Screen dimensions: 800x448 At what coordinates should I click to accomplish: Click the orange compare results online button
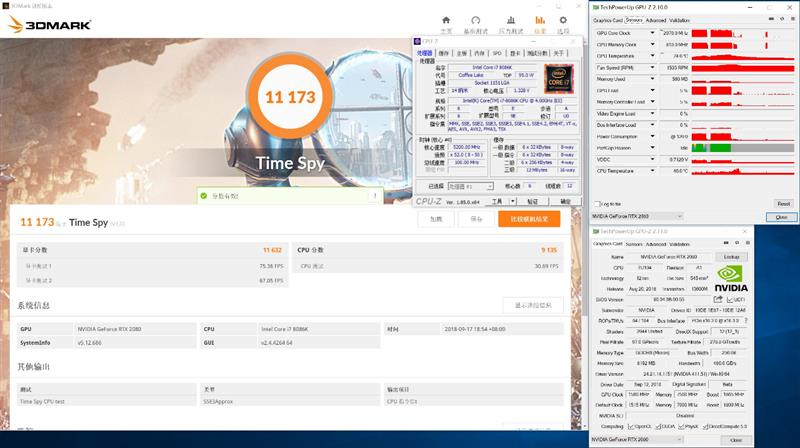pos(529,219)
